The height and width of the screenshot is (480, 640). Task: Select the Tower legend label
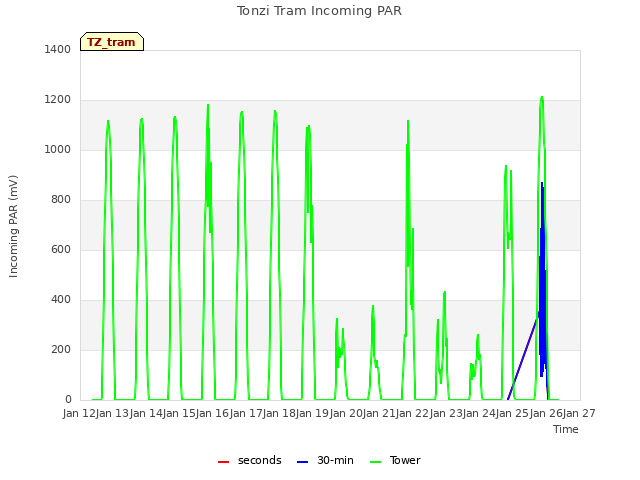pyautogui.click(x=405, y=460)
